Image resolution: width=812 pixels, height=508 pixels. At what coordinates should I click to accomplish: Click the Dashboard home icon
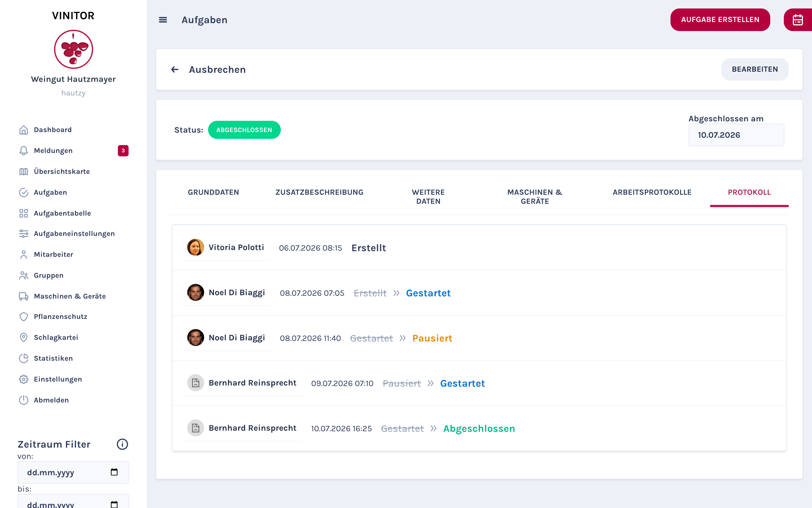(23, 130)
